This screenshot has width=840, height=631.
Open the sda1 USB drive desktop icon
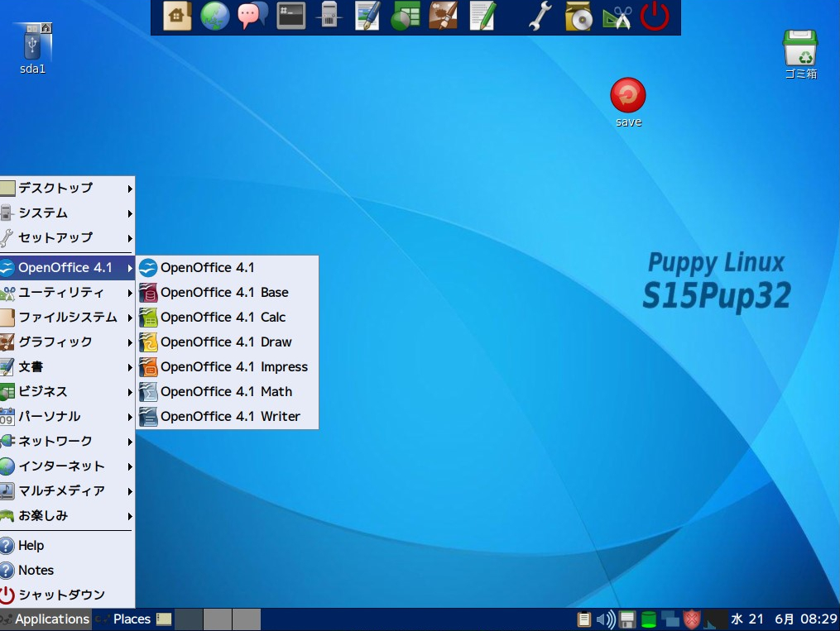click(32, 48)
